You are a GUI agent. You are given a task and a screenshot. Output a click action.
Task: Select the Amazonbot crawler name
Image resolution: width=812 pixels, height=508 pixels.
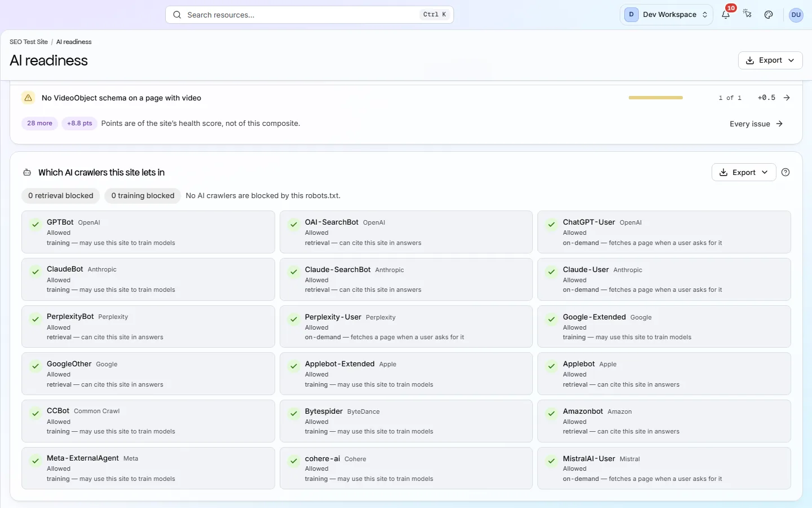583,411
